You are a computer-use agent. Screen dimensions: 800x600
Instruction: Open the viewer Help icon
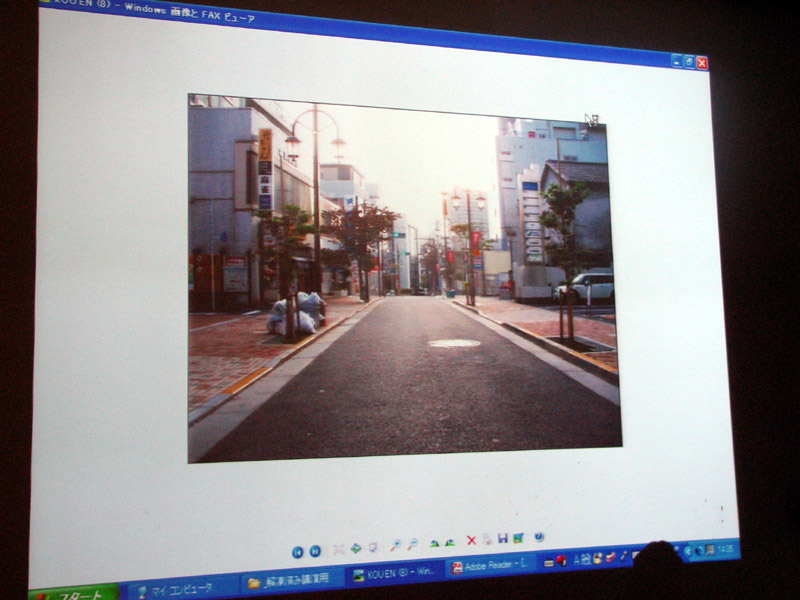click(539, 537)
